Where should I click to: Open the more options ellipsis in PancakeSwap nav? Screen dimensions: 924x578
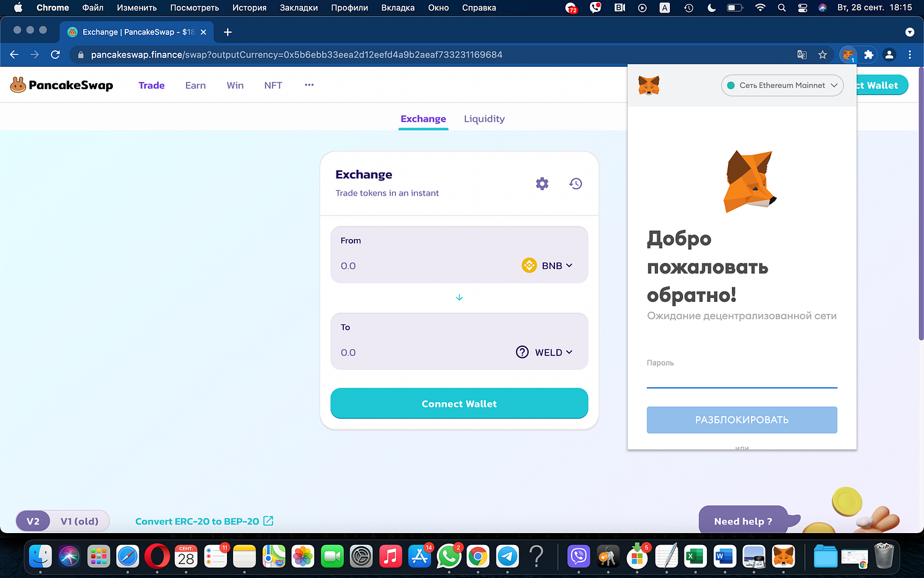[x=309, y=85]
